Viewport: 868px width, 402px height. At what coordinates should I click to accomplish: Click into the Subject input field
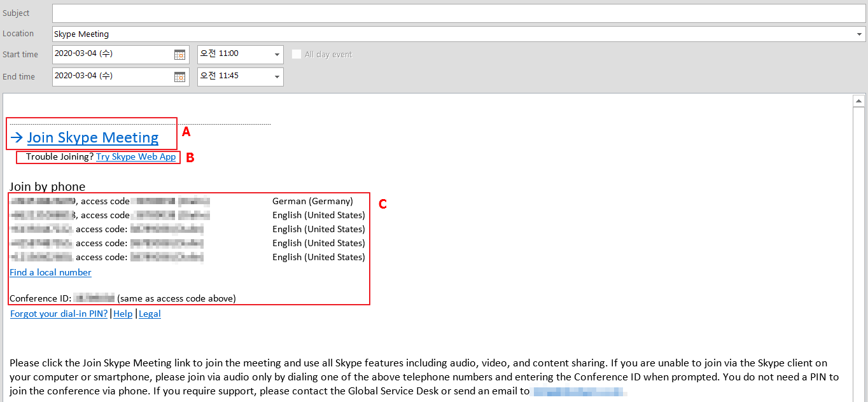[458, 13]
